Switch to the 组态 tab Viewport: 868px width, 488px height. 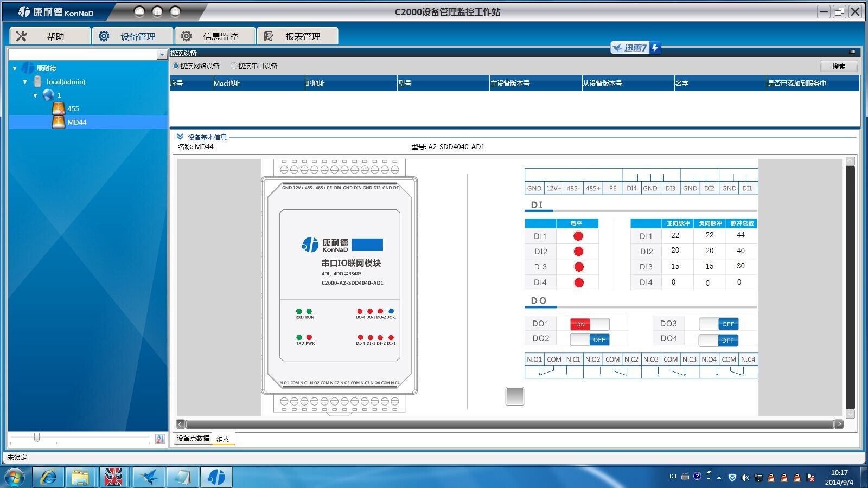coord(223,439)
